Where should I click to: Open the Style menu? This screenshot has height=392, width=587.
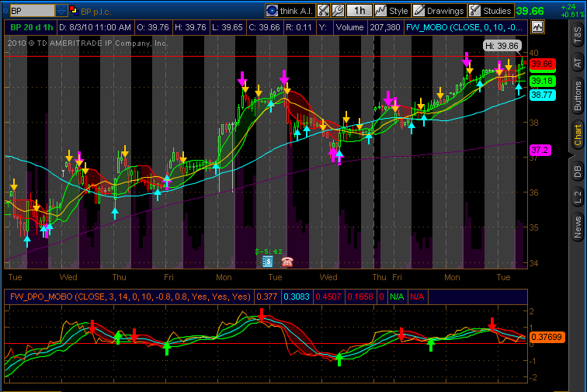391,11
